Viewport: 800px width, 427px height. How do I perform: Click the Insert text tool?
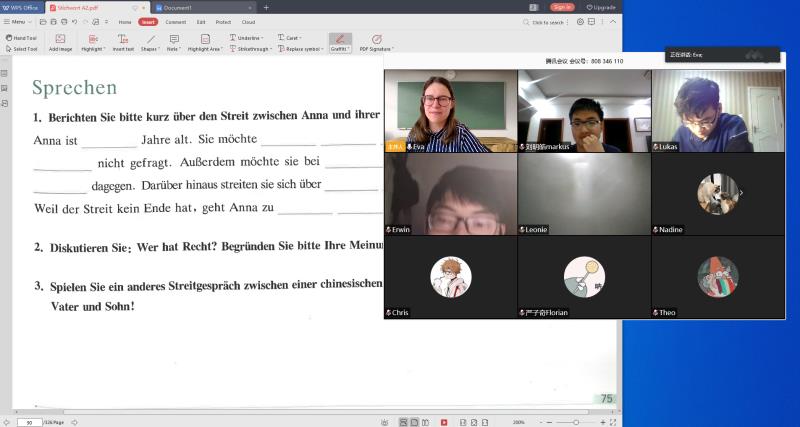[122, 42]
